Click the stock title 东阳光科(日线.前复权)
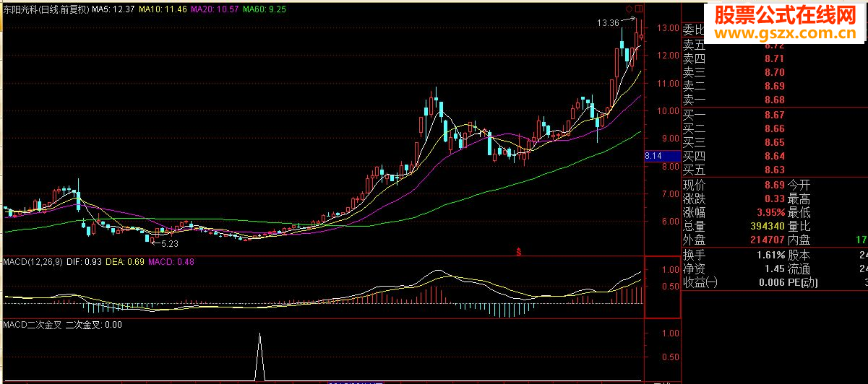This screenshot has height=384, width=868. click(46, 9)
